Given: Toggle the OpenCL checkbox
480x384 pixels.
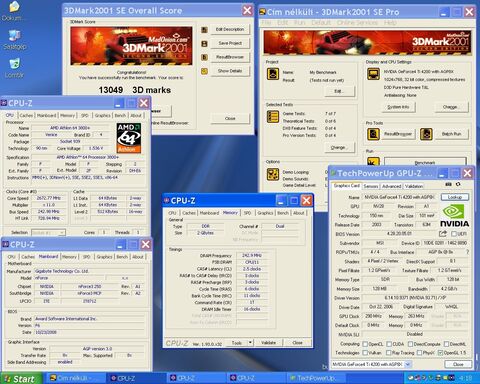Looking at the screenshot, I should point(365,344).
